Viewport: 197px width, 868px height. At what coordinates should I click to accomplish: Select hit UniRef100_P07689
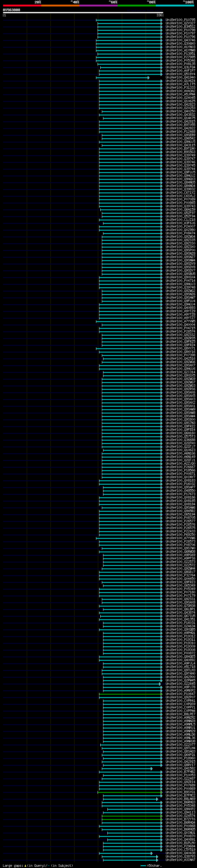pos(180,785)
